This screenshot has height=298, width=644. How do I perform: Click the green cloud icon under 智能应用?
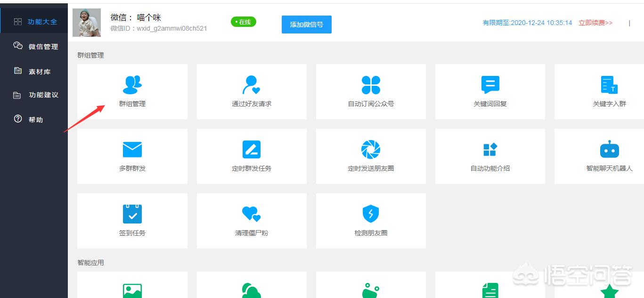point(252,290)
